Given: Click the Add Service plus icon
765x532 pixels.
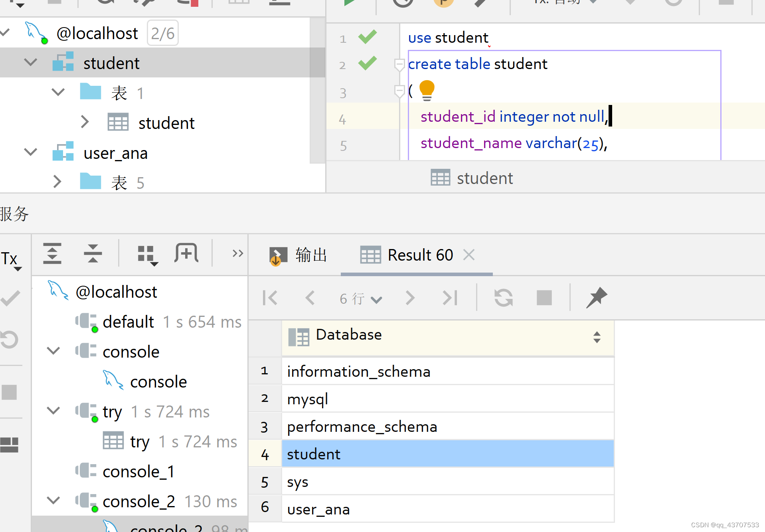Looking at the screenshot, I should click(186, 253).
